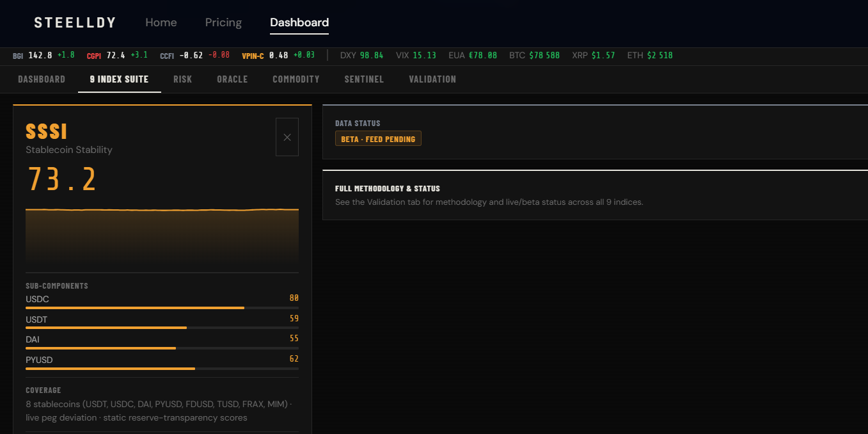Click the USDT progress bar

coord(162,328)
